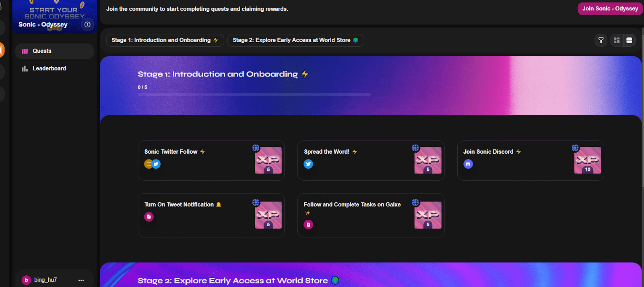Click Discord icon on Join Sonic Discord card
This screenshot has height=287, width=644.
[468, 164]
